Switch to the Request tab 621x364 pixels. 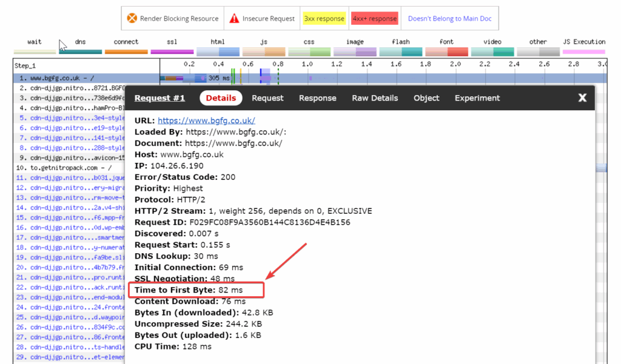tap(267, 98)
